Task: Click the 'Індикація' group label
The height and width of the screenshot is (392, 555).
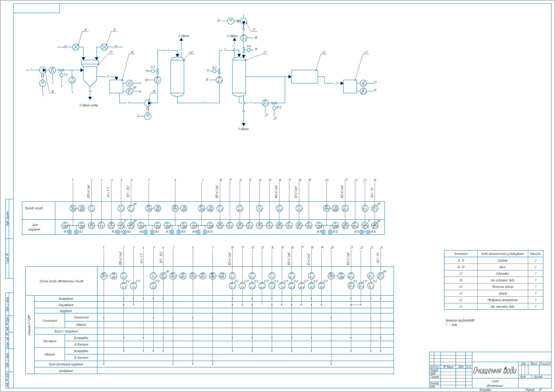Action: point(50,354)
